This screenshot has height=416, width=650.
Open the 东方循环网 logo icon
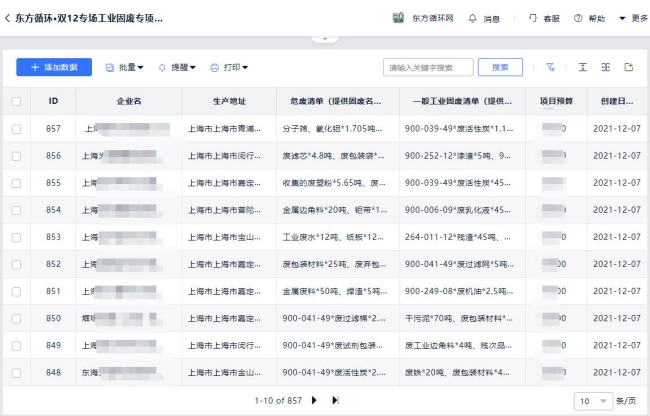(398, 18)
